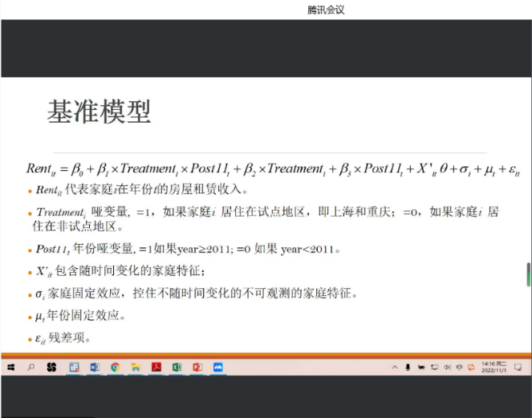Click the microphone icon in system tray
This screenshot has height=418, width=532.
click(x=408, y=367)
